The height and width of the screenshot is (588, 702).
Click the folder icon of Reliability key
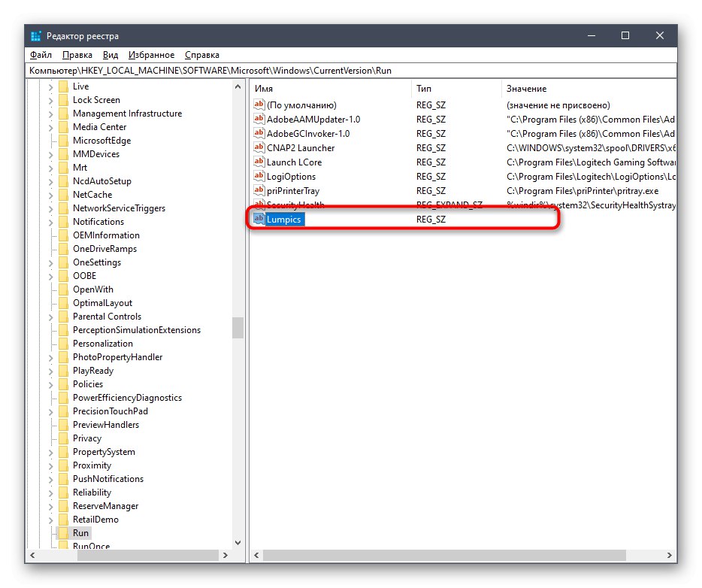[x=64, y=493]
